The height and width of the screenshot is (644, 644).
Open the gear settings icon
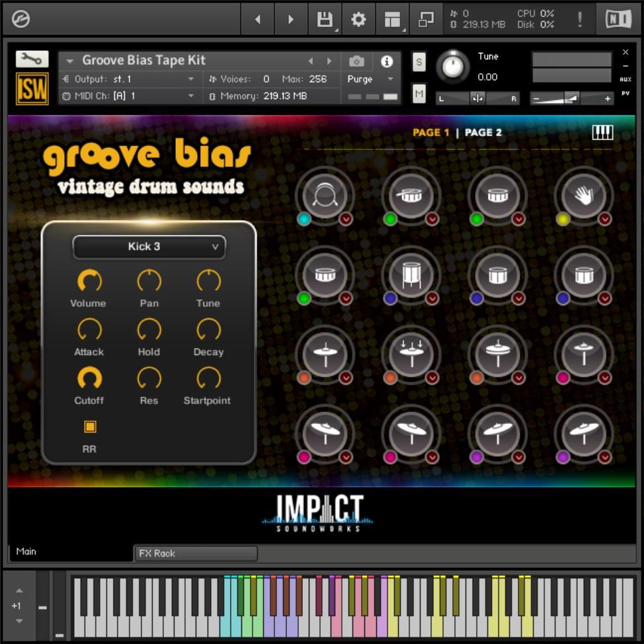click(358, 19)
